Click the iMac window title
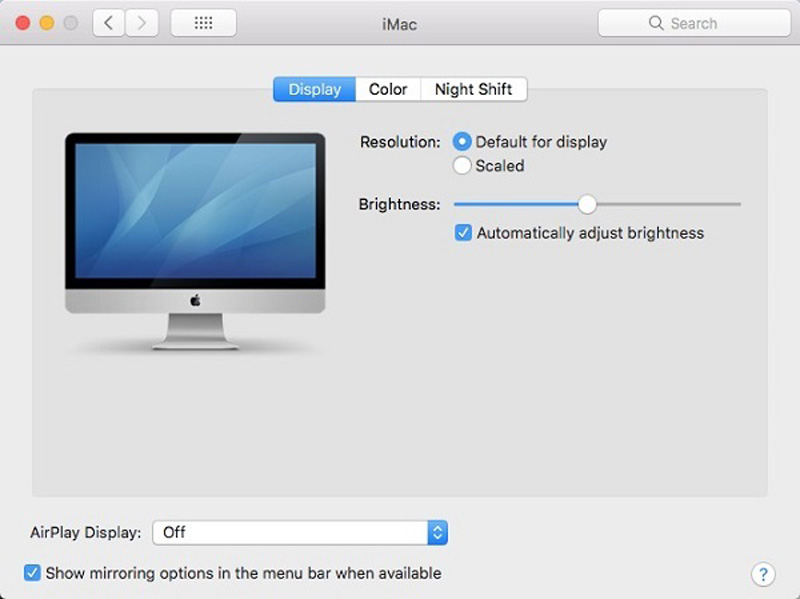Screen dimensions: 800x599 point(400,23)
